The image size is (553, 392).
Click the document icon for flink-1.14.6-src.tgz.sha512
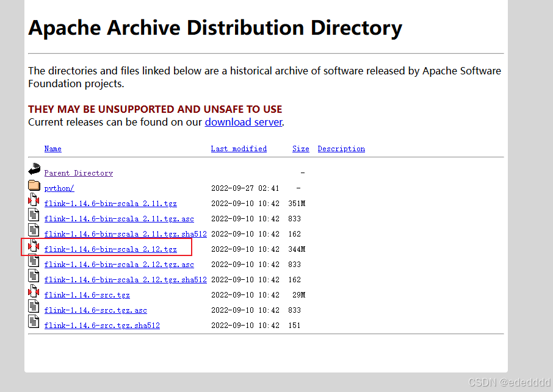click(x=34, y=321)
